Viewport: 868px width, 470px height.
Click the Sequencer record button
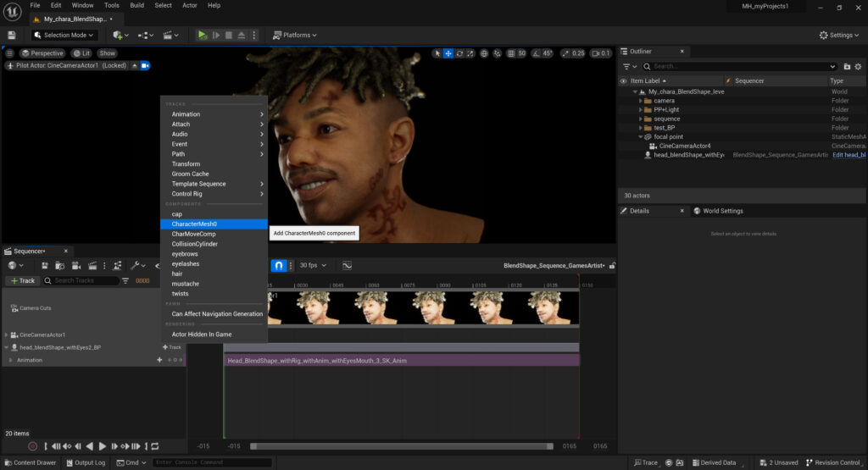point(32,446)
